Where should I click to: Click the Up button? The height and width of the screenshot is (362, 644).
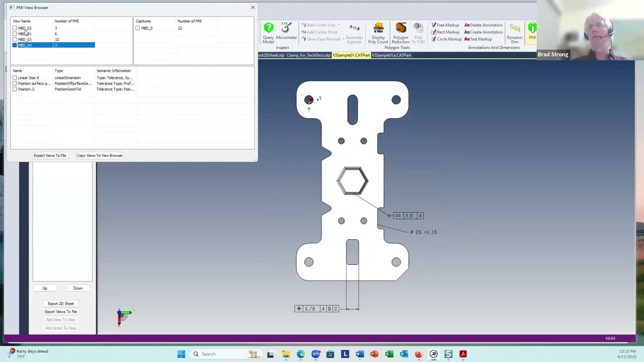(45, 288)
